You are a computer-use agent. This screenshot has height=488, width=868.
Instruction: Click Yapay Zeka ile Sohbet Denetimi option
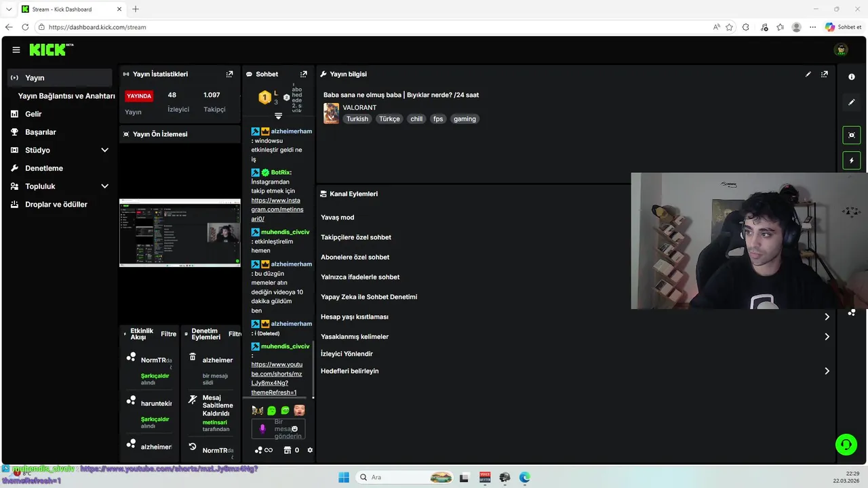[369, 297]
